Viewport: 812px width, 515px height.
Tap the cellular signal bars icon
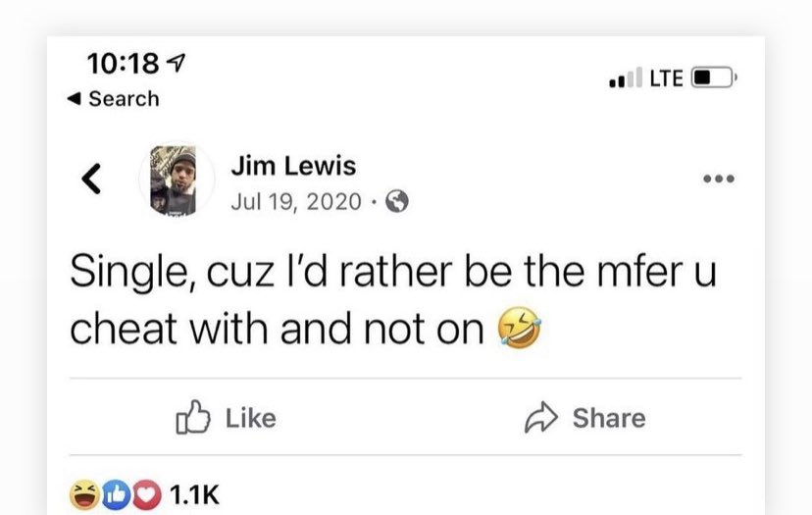(626, 77)
